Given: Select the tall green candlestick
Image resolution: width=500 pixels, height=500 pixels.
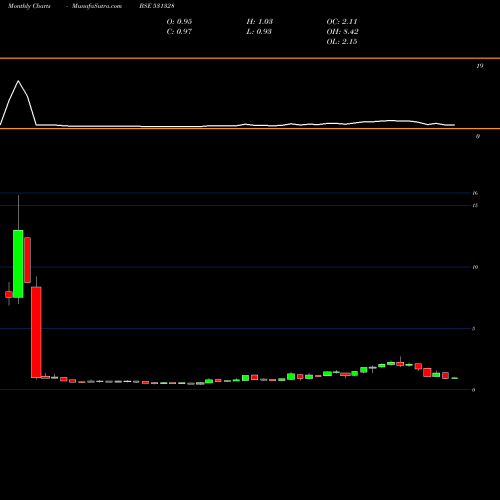Looking at the screenshot, I should (18, 263).
